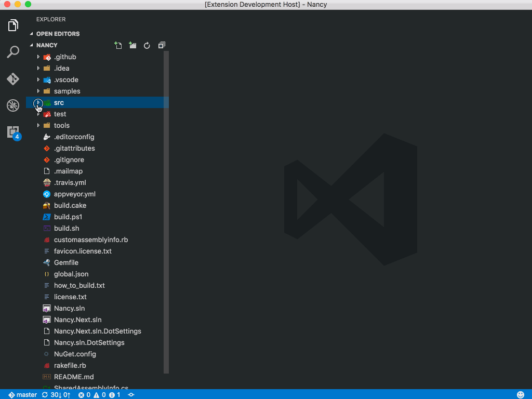Click the master branch indicator in status bar
Image resolution: width=532 pixels, height=399 pixels.
[23, 395]
